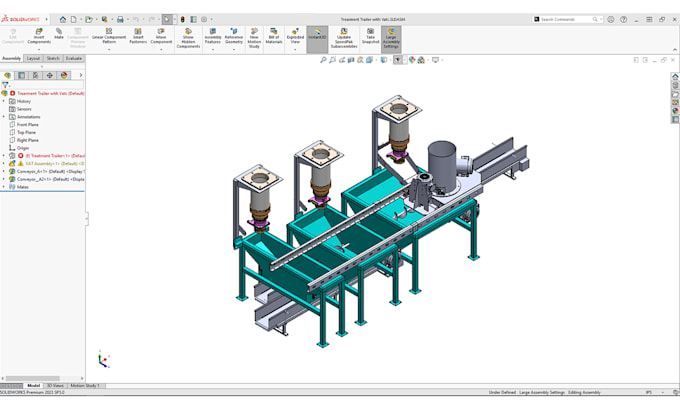Click the tree filter funnel icon
The width and height of the screenshot is (680, 409).
click(x=5, y=85)
